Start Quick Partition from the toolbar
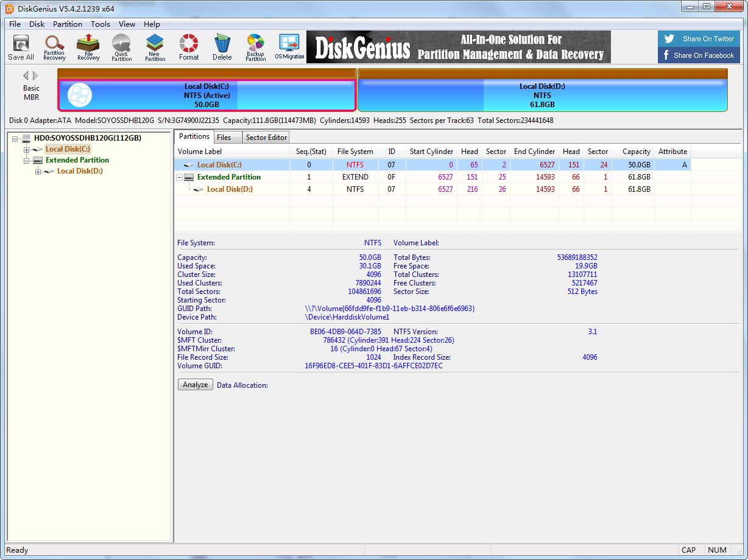 (121, 47)
